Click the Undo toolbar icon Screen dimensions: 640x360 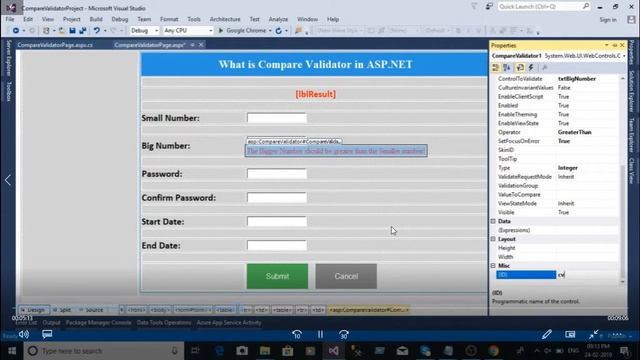click(x=96, y=31)
